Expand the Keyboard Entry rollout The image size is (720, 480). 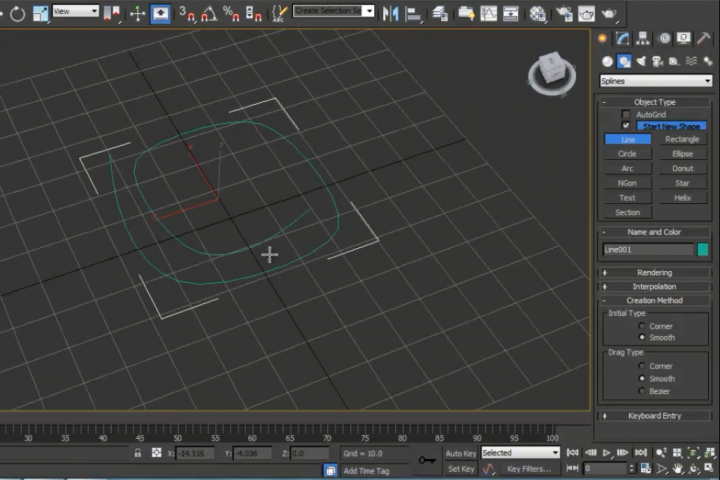tap(654, 415)
